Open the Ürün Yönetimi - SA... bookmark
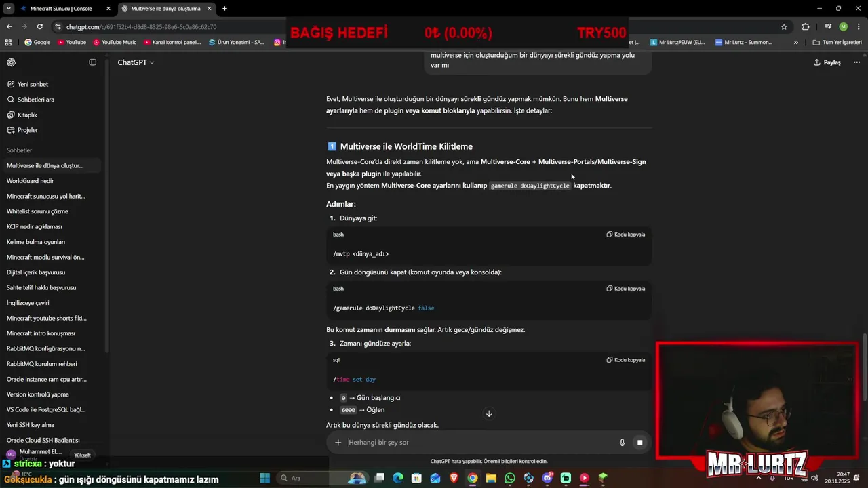 click(x=236, y=42)
